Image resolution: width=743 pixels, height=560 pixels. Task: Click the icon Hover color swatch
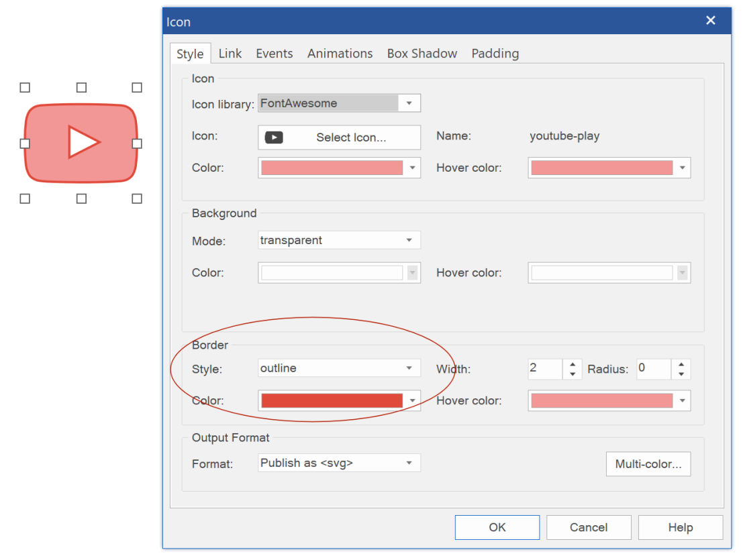[602, 168]
